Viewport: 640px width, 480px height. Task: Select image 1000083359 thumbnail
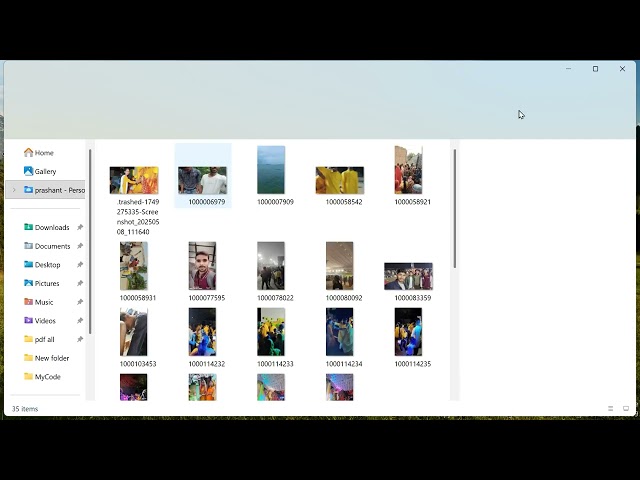[x=408, y=276]
